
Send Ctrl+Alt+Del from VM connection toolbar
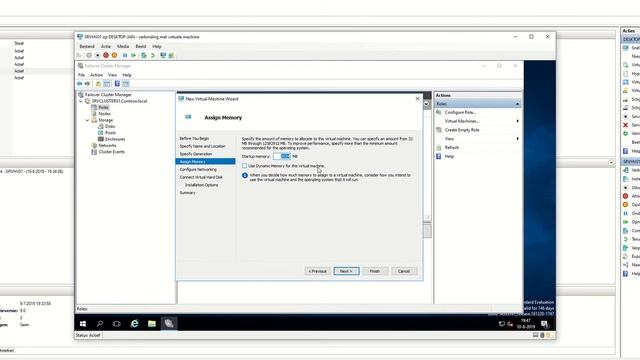click(79, 55)
